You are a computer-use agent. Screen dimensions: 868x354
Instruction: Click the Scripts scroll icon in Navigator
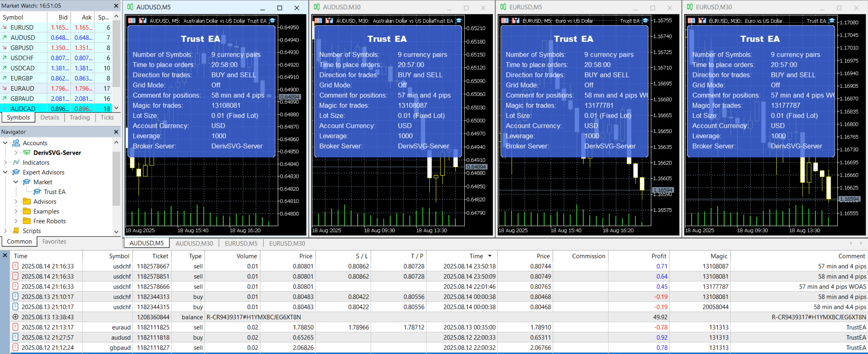[16, 231]
